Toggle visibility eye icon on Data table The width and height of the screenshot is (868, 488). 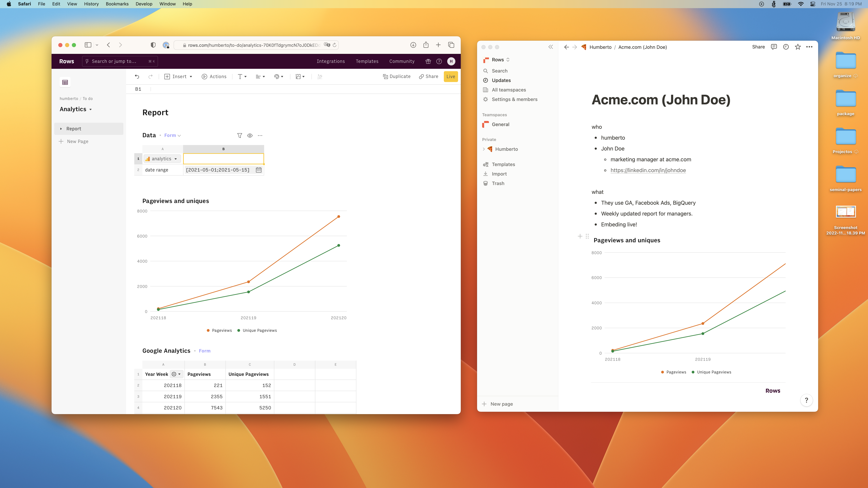(250, 135)
